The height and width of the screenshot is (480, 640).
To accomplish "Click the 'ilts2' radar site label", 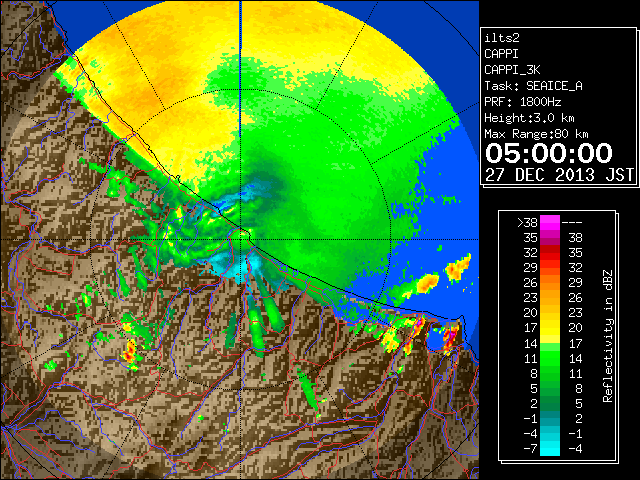I will 502,38.
